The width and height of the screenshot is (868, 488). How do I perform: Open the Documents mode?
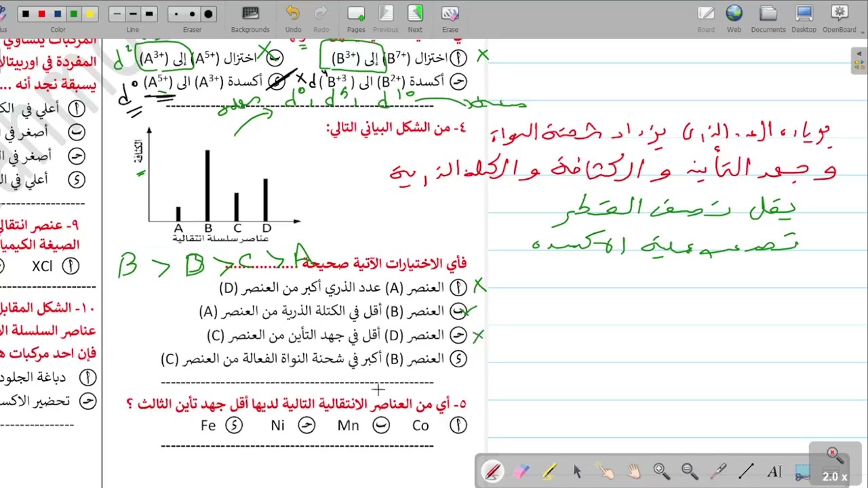(x=768, y=18)
